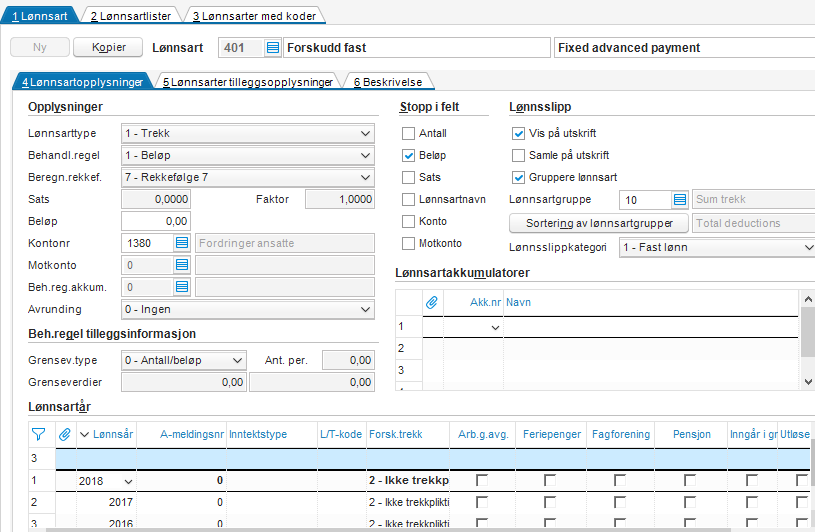Click accumulator list scroll down arrow
Screen dimensions: 815x532
pos(808,382)
